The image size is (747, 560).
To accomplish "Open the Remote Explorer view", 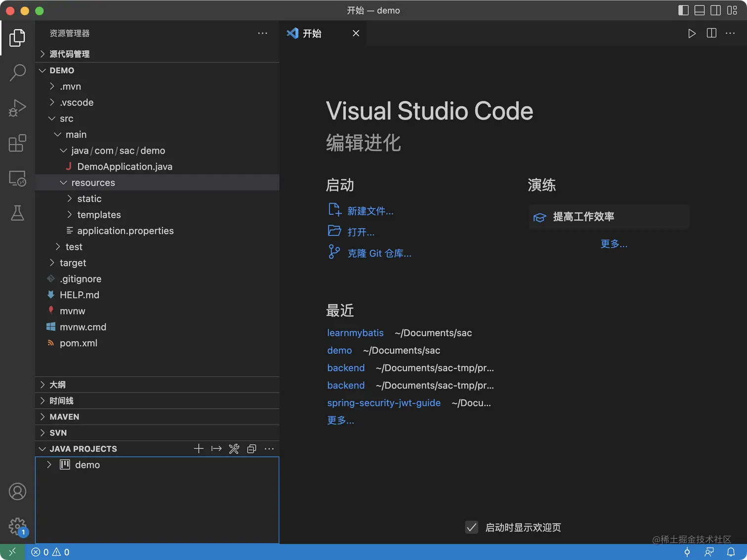I will click(17, 178).
